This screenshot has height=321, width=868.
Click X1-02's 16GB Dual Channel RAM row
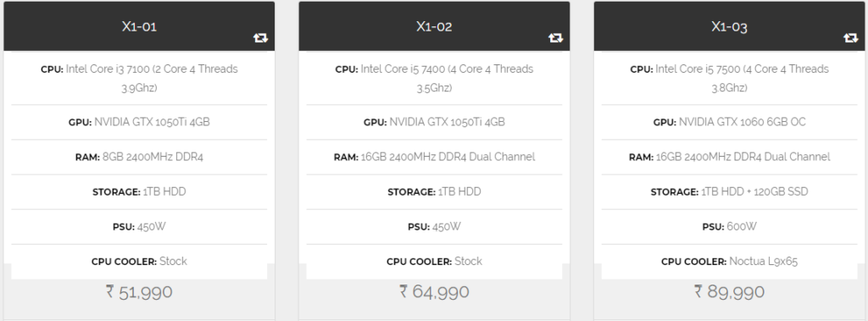click(x=434, y=157)
